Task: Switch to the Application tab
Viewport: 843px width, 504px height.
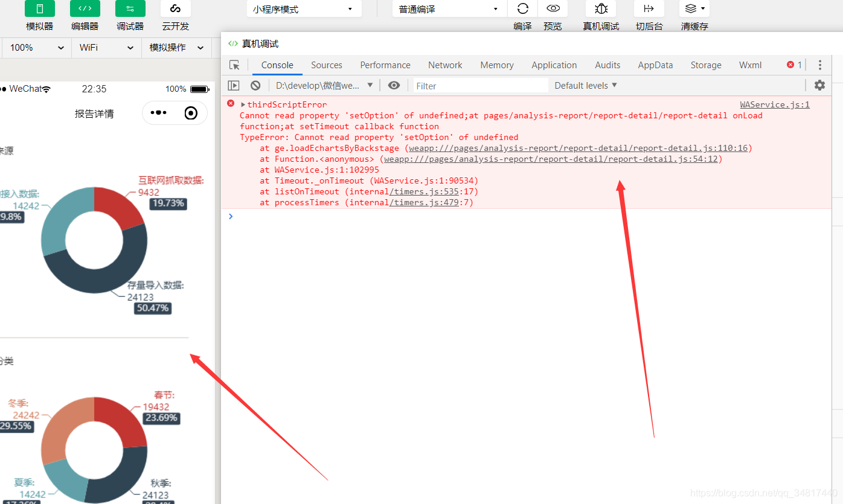Action: click(x=554, y=65)
